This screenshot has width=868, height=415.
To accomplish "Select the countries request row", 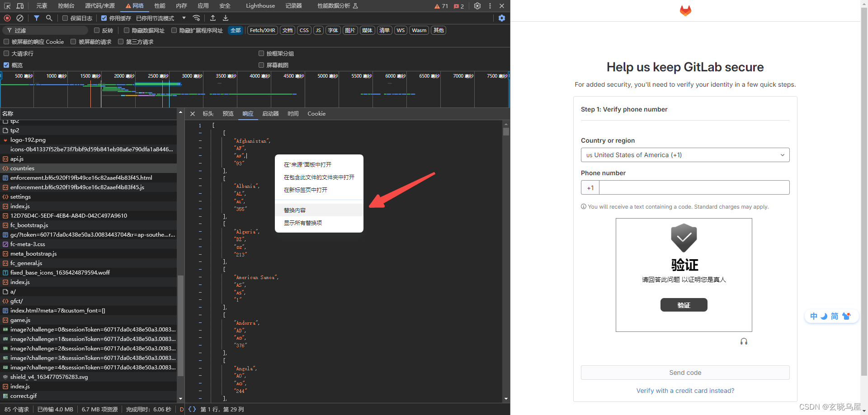I will [x=89, y=168].
